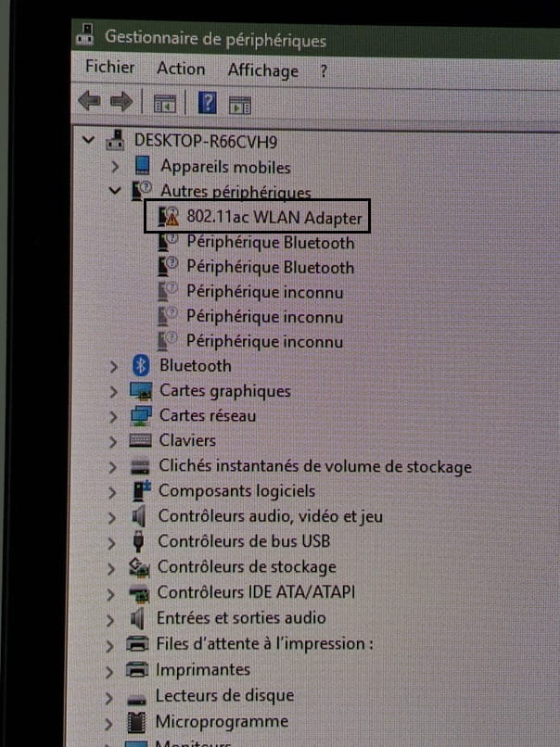Click the Files d'attente printer icon
This screenshot has width=560, height=747.
point(137,644)
